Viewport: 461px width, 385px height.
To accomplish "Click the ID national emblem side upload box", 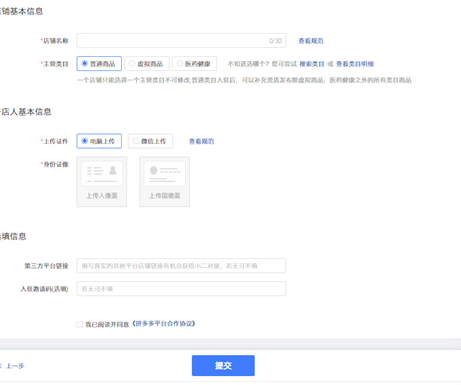I will [x=165, y=182].
